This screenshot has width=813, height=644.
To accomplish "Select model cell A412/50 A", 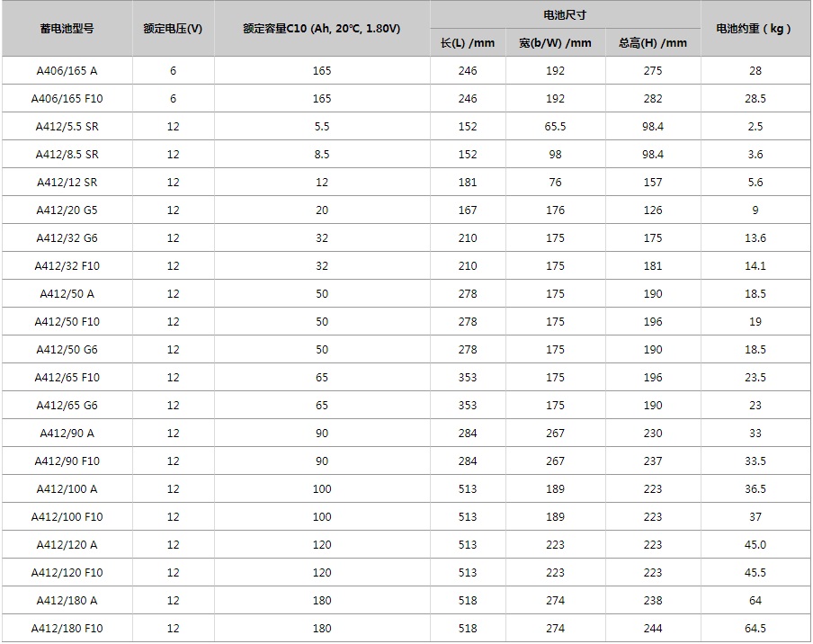I will (x=67, y=294).
